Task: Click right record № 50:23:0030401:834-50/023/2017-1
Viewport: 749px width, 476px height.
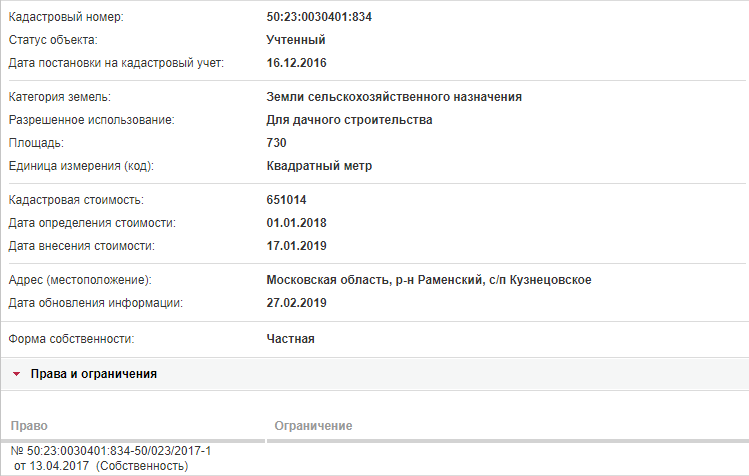Action: click(111, 451)
